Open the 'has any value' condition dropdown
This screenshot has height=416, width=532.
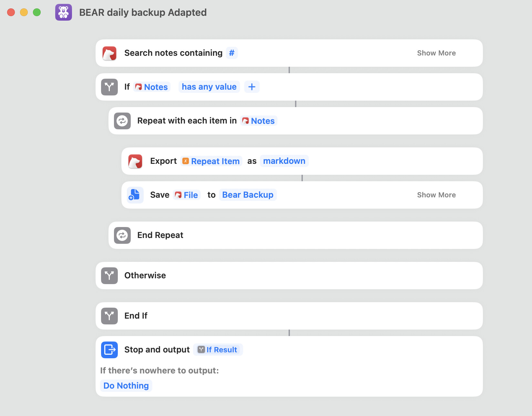pyautogui.click(x=209, y=87)
